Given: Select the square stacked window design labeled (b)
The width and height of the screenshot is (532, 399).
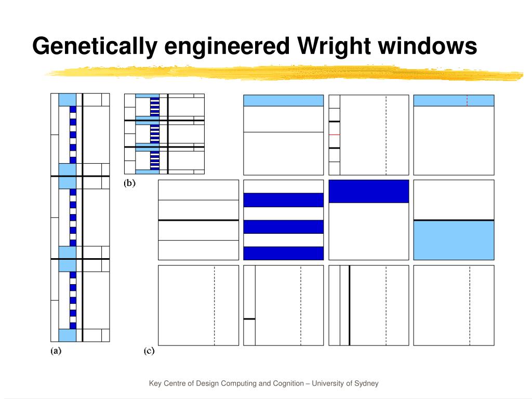Looking at the screenshot, I should pos(164,134).
